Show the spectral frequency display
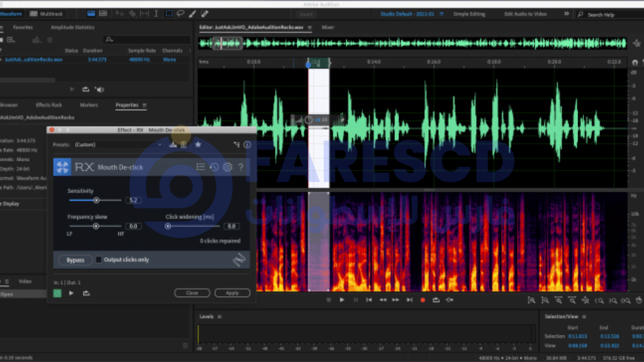Image resolution: width=644 pixels, height=362 pixels. [91, 14]
